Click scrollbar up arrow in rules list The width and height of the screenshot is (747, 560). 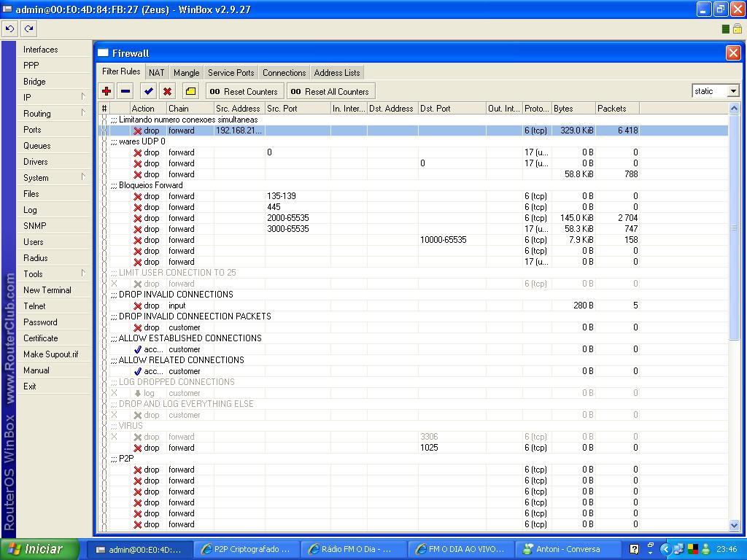click(x=734, y=109)
